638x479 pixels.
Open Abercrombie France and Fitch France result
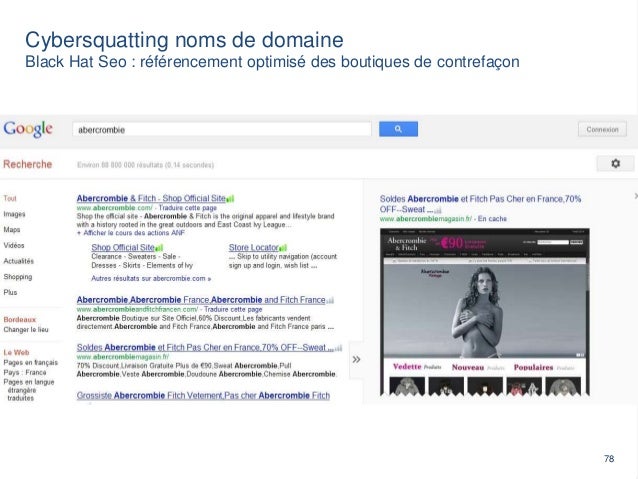tap(201, 300)
